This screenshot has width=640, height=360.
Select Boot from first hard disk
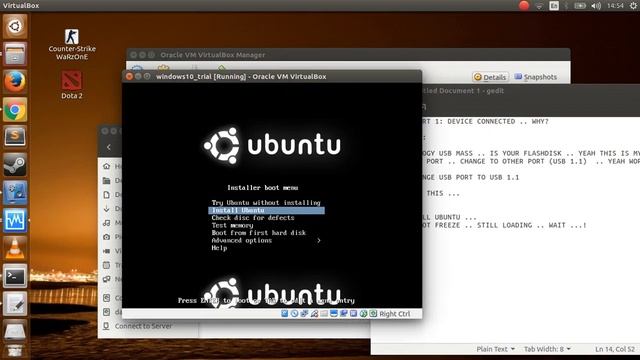click(258, 233)
